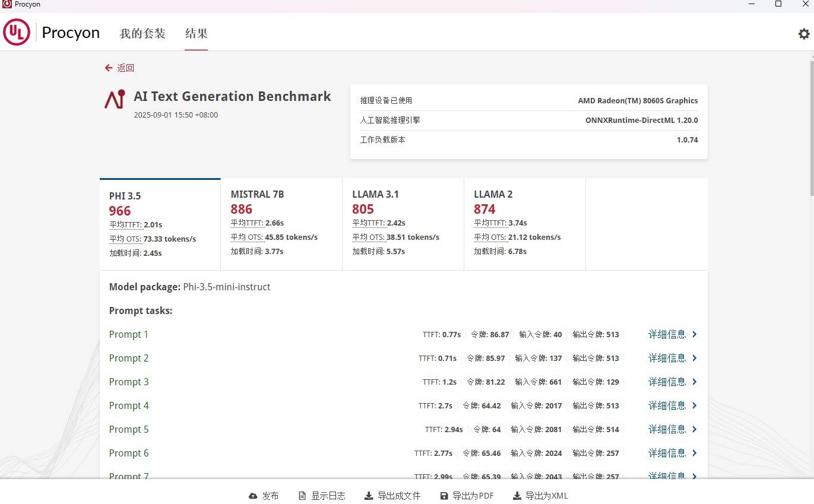This screenshot has height=504, width=814.
Task: Click the 导出为PDF button label
Action: (x=473, y=496)
